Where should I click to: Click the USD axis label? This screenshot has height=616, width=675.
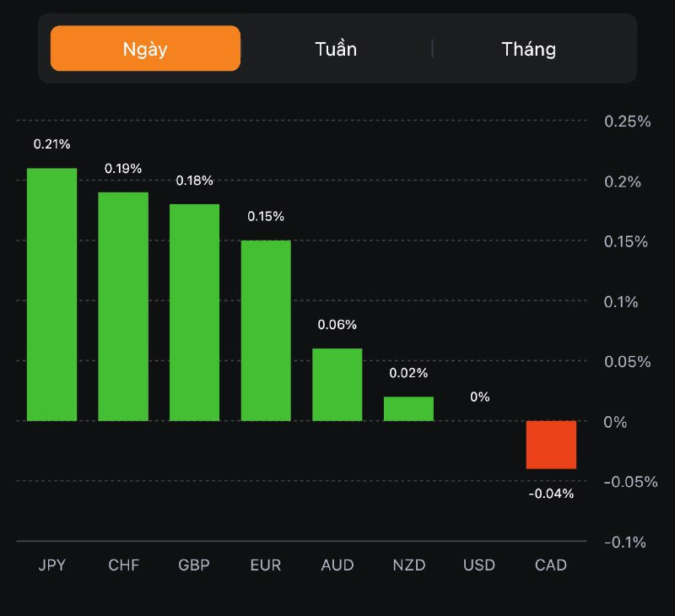tap(479, 565)
